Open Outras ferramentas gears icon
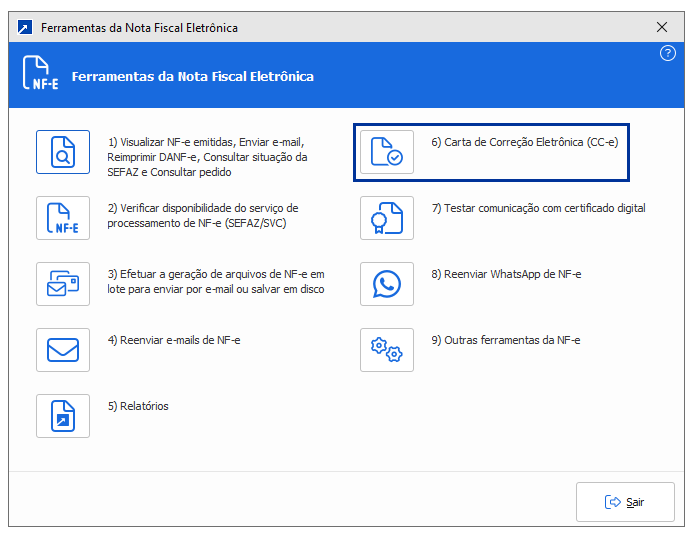 [387, 350]
